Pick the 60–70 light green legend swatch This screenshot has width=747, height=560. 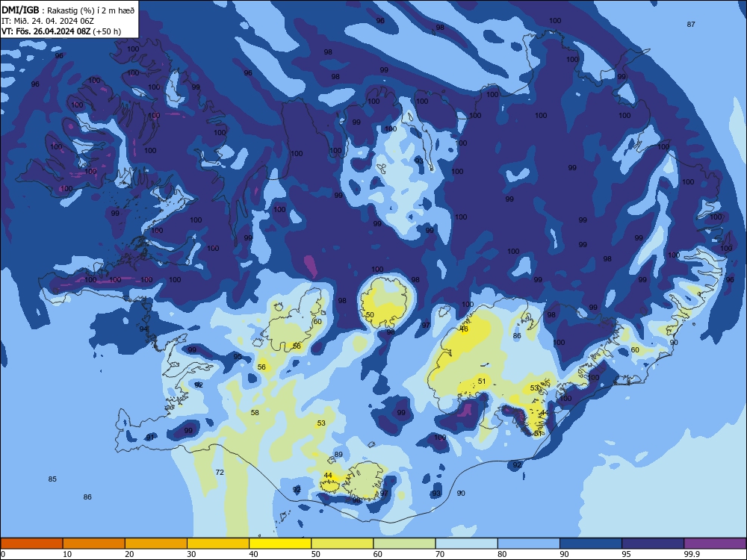(x=404, y=544)
